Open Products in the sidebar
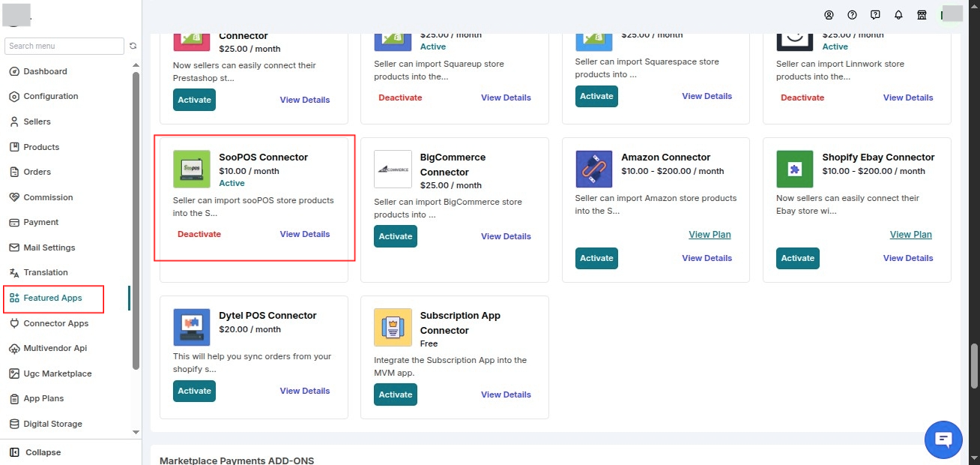Screen dimensions: 980x465 pyautogui.click(x=41, y=147)
